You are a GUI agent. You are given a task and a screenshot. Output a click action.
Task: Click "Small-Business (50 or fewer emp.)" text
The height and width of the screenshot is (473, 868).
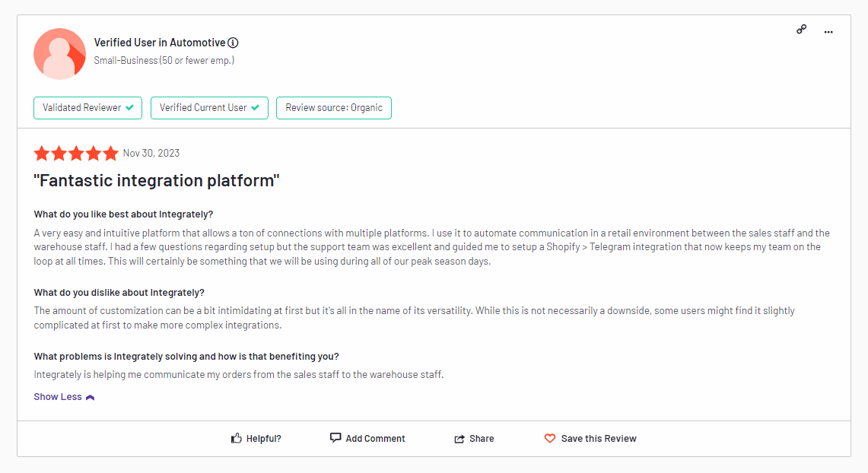[164, 60]
